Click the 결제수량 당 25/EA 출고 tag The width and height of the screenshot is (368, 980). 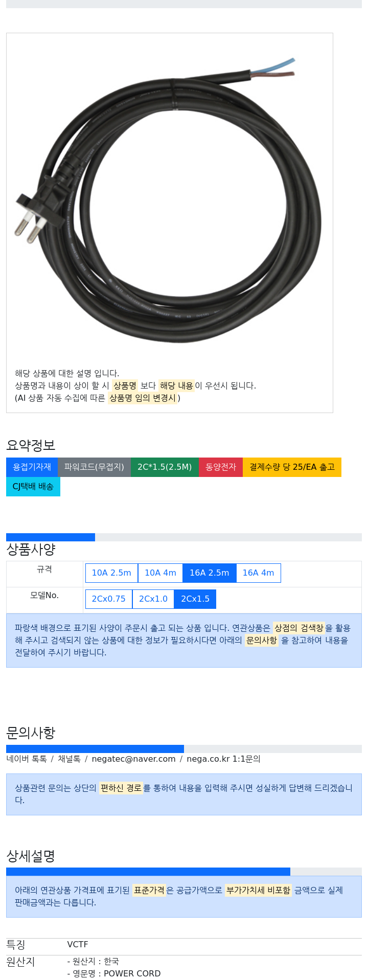coord(292,467)
